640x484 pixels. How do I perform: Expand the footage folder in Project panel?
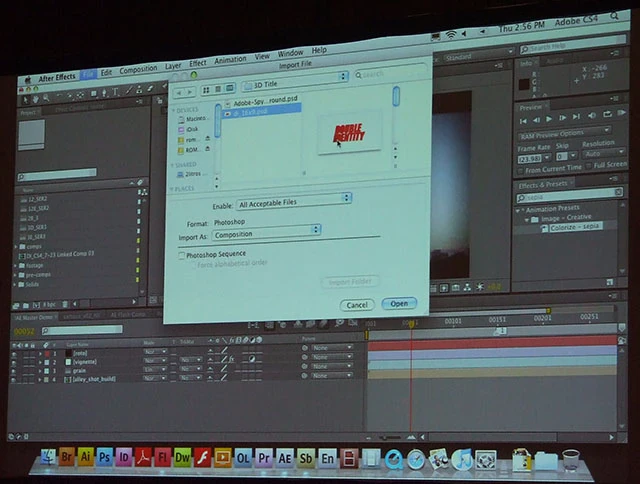pyautogui.click(x=16, y=266)
